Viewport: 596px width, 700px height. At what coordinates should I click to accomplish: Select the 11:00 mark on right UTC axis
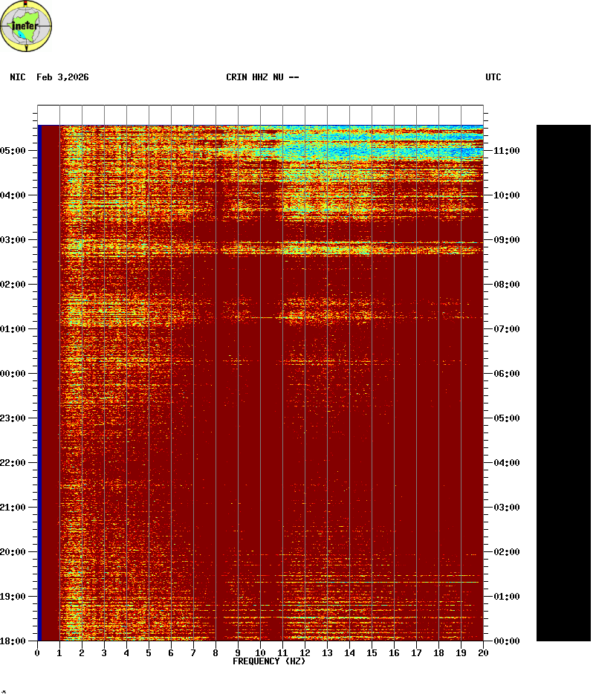[x=506, y=151]
